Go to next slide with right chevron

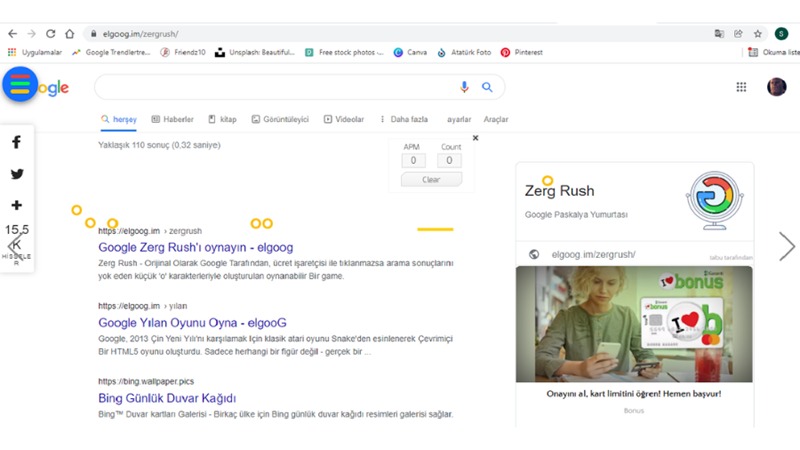click(787, 246)
